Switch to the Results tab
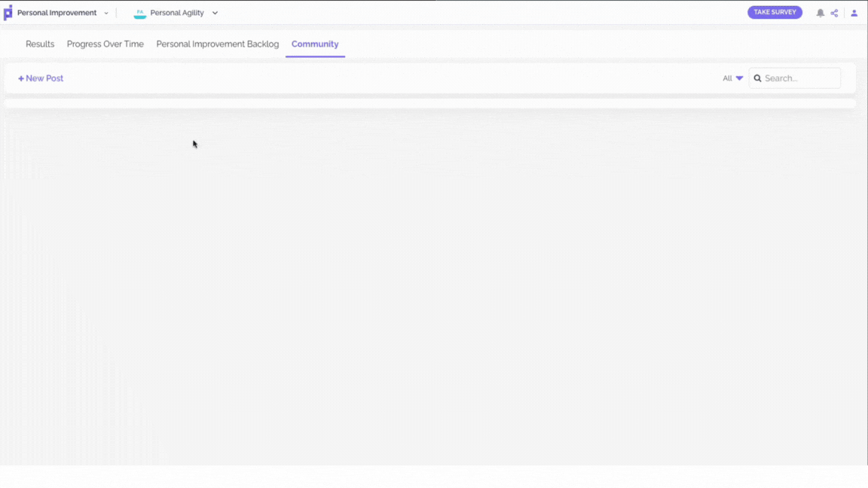868x488 pixels. coord(40,44)
